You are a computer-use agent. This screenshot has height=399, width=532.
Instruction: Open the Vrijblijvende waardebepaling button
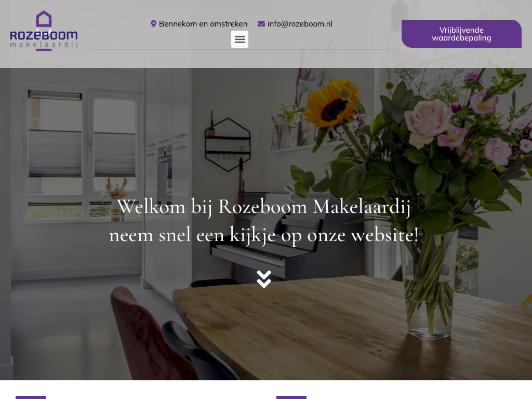pyautogui.click(x=461, y=34)
